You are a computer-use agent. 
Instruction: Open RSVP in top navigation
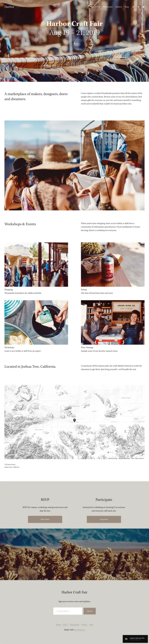97,7
